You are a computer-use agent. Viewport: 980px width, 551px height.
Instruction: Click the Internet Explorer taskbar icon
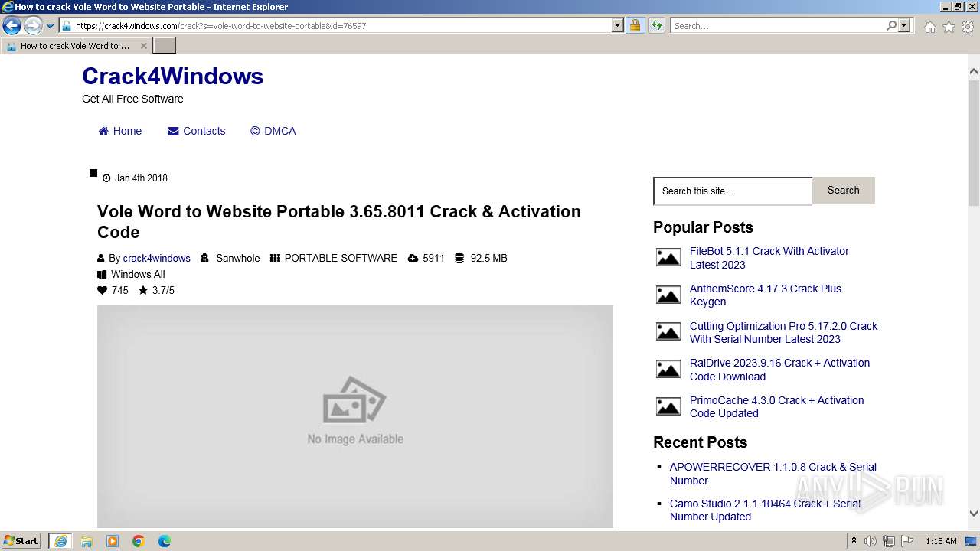60,541
